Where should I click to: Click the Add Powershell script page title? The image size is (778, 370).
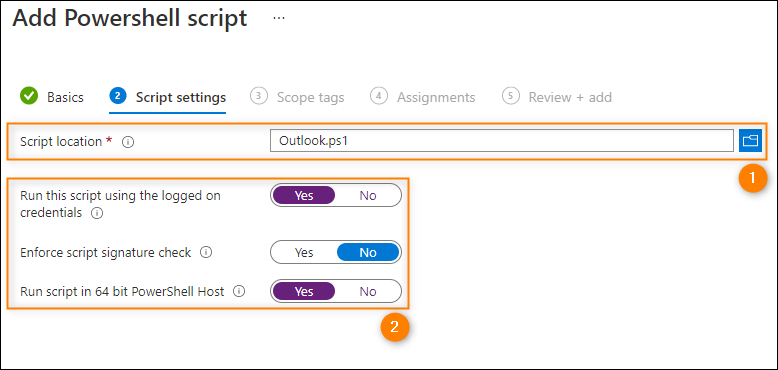(130, 18)
